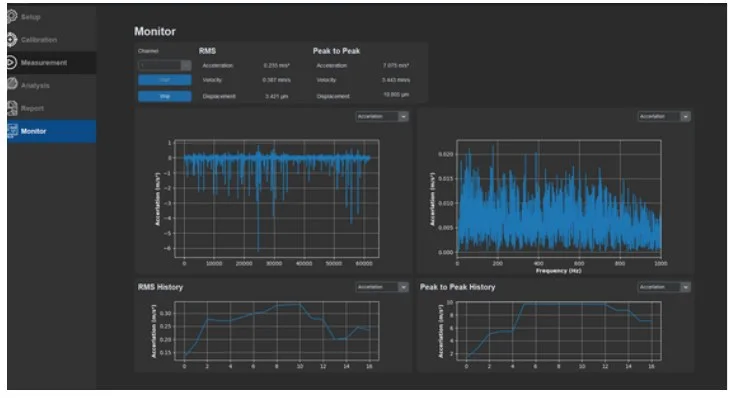Open the Peak to Peak History quantity dropdown
The width and height of the screenshot is (734, 398).
[x=664, y=287]
